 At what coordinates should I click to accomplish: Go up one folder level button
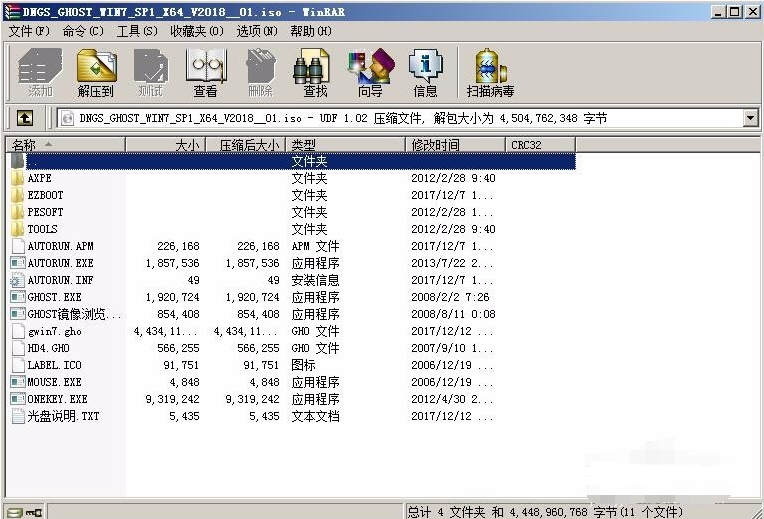coord(25,118)
